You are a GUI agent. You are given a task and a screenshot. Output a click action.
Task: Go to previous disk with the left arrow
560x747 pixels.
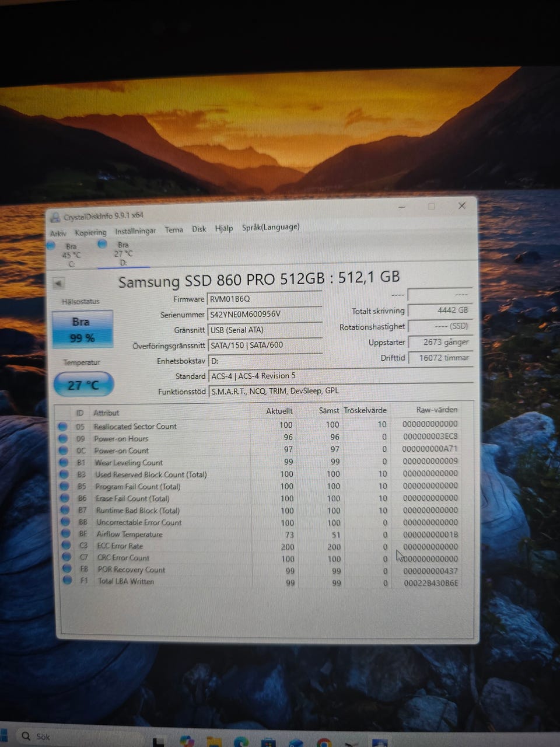point(58,284)
